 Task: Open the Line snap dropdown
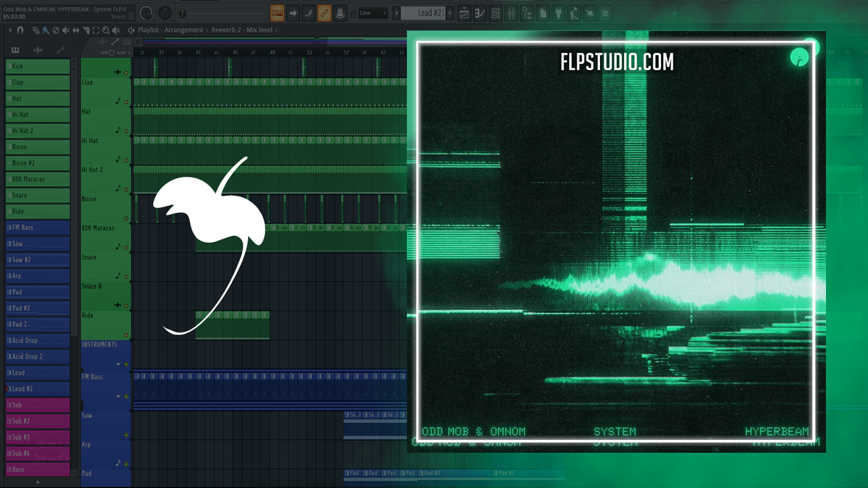coord(373,13)
